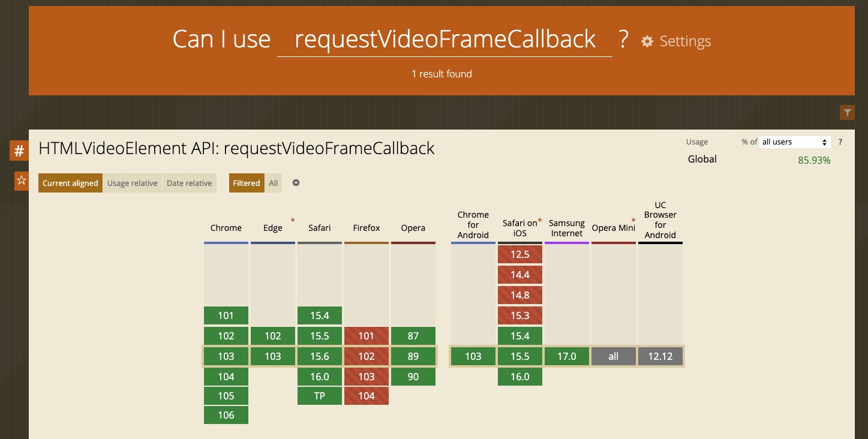Image resolution: width=868 pixels, height=439 pixels.
Task: Select Firefox version 102 cell
Action: point(367,356)
